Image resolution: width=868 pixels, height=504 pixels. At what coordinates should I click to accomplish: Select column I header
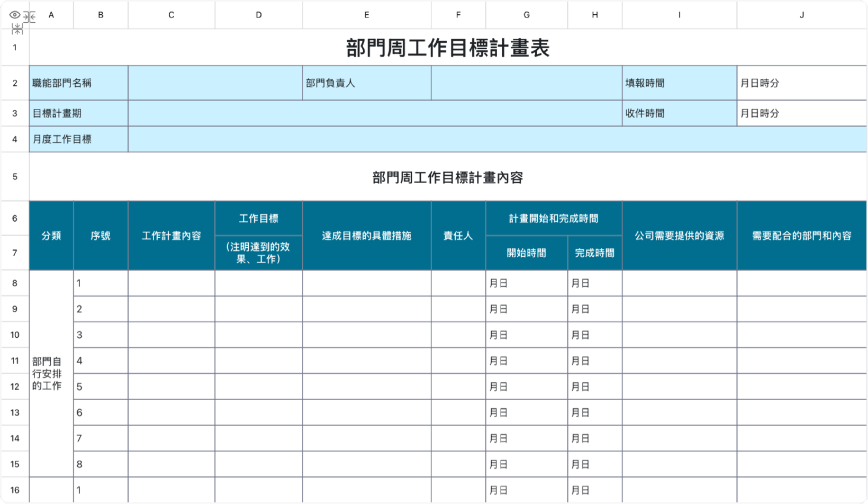tap(680, 15)
